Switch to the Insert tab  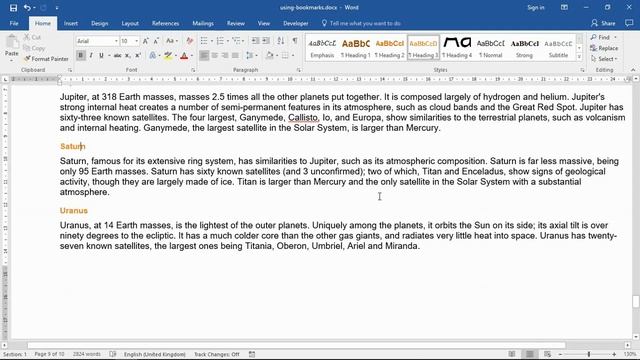[x=71, y=23]
